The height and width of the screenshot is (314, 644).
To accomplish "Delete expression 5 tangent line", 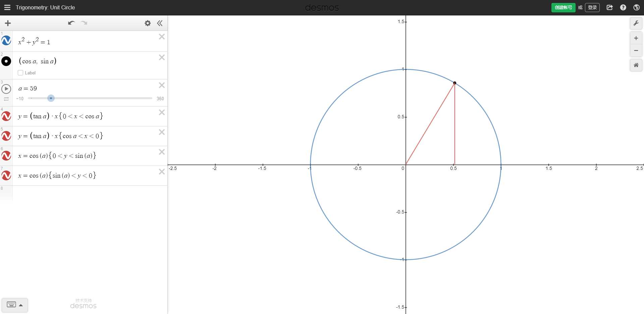I will pos(162,132).
